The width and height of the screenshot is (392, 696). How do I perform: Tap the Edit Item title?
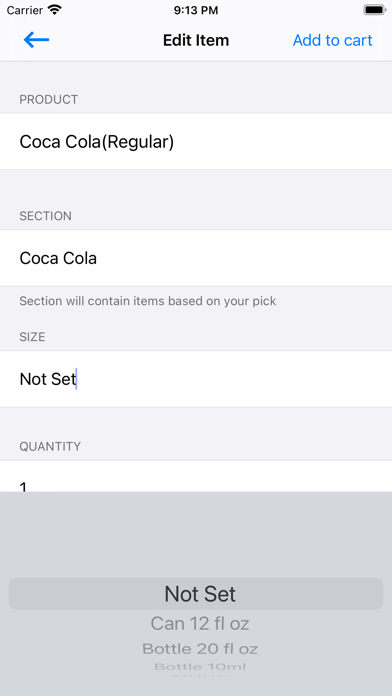click(x=196, y=40)
